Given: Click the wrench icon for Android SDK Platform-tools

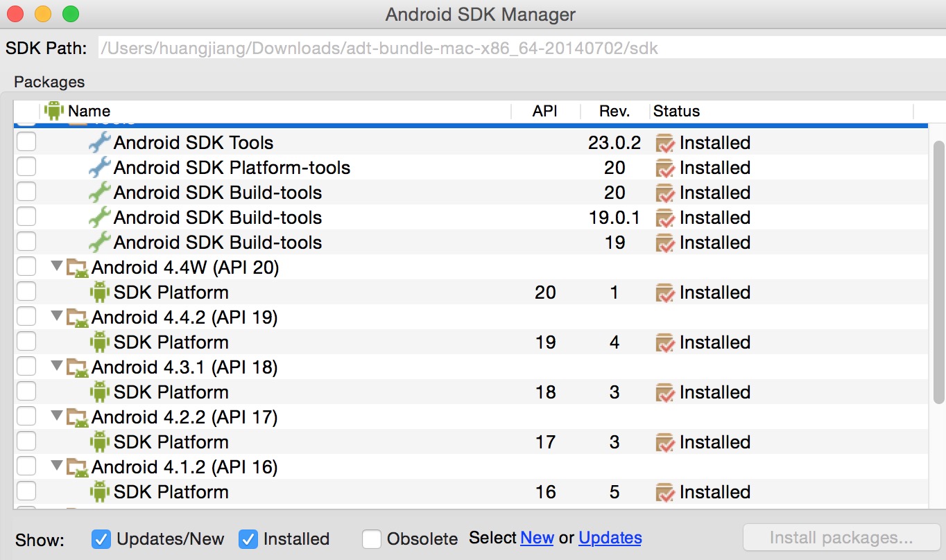Looking at the screenshot, I should tap(100, 168).
